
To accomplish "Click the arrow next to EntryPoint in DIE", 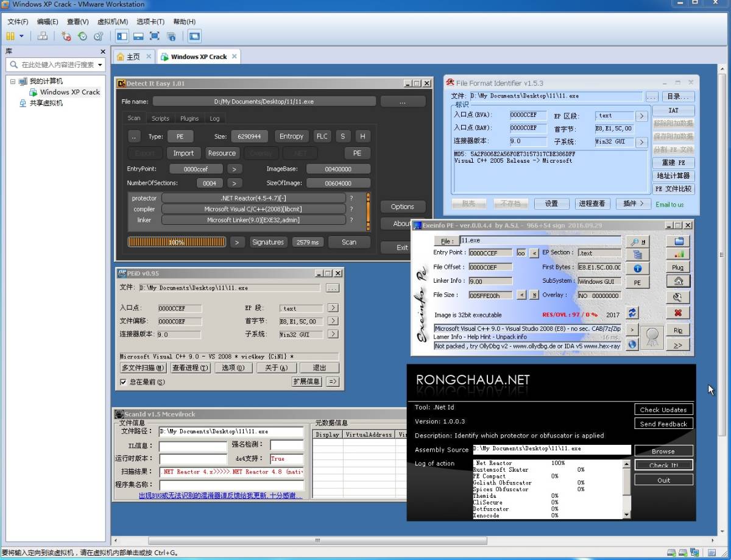I will tap(235, 169).
